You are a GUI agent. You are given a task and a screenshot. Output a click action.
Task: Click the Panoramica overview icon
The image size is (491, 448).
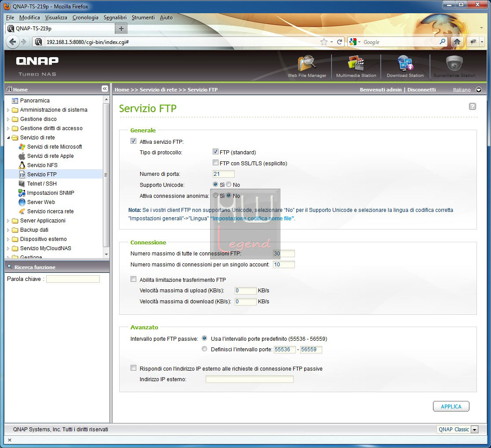pos(15,101)
